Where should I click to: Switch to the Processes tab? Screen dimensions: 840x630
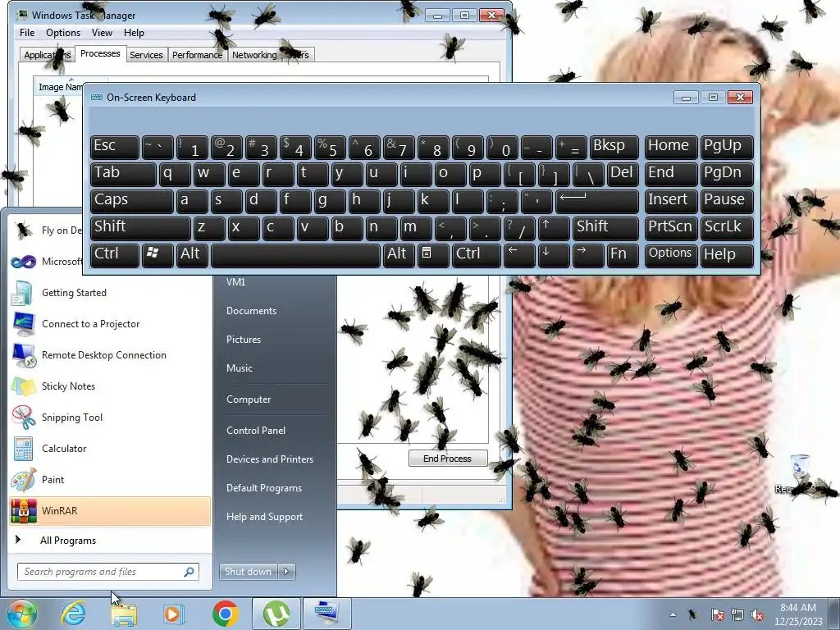tap(100, 53)
